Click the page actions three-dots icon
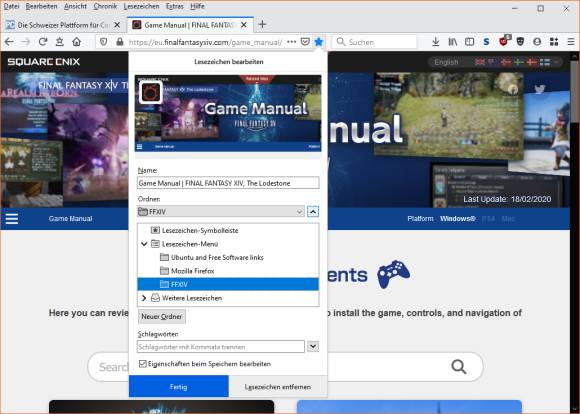The height and width of the screenshot is (414, 580). (291, 42)
